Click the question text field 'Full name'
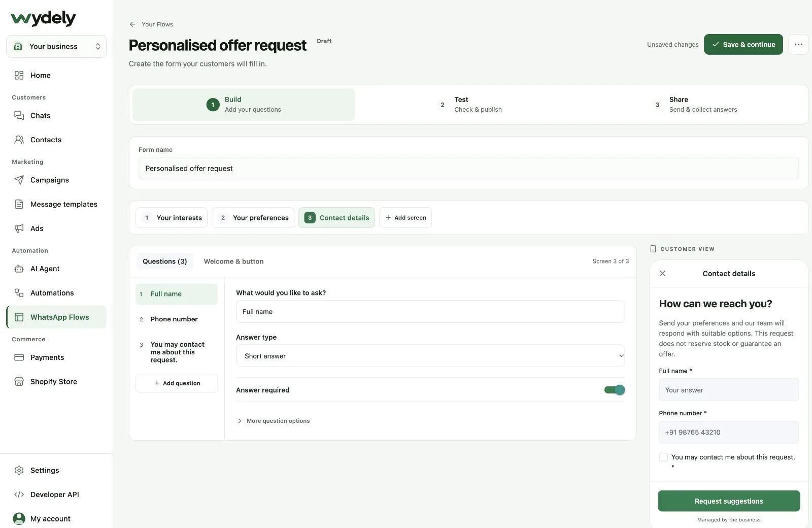The width and height of the screenshot is (812, 528). (430, 312)
